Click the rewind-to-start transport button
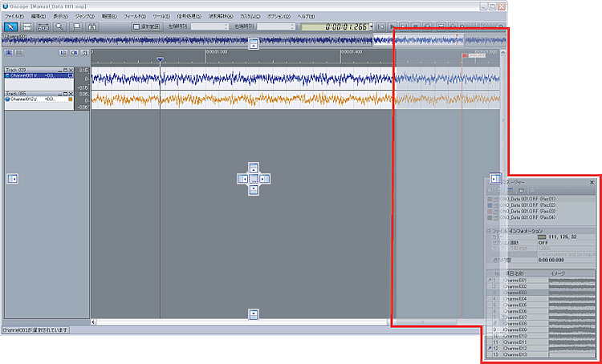Image resolution: width=602 pixels, height=364 pixels. pos(381,26)
